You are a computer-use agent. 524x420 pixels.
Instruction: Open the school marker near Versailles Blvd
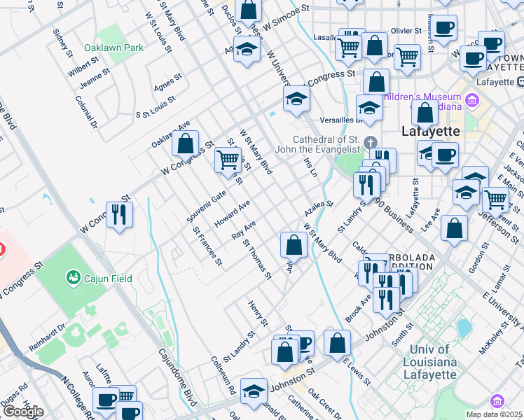pos(369,109)
